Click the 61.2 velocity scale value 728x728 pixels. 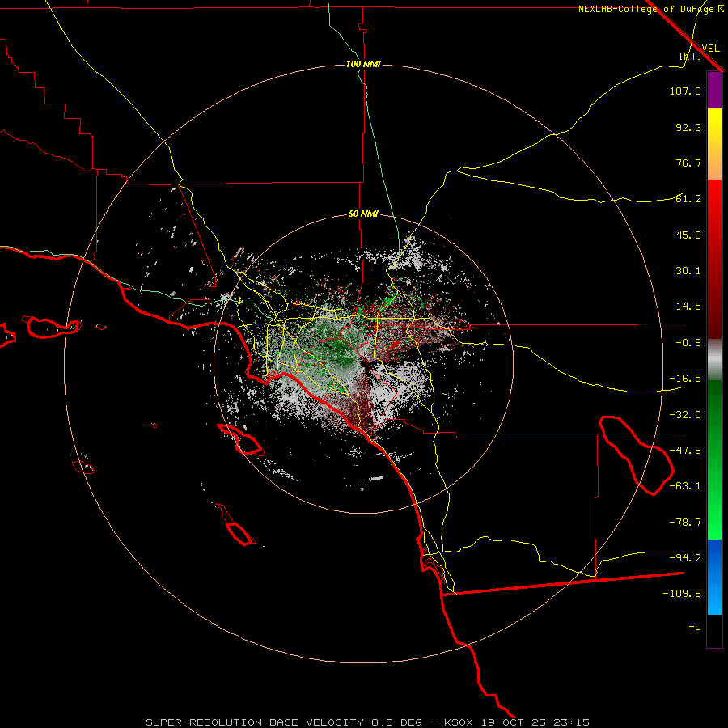[x=688, y=199]
